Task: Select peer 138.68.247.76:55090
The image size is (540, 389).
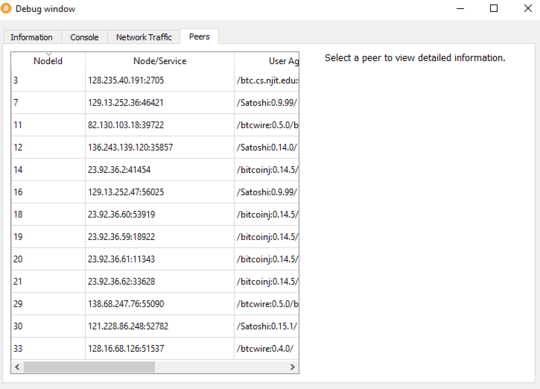Action: coord(160,304)
